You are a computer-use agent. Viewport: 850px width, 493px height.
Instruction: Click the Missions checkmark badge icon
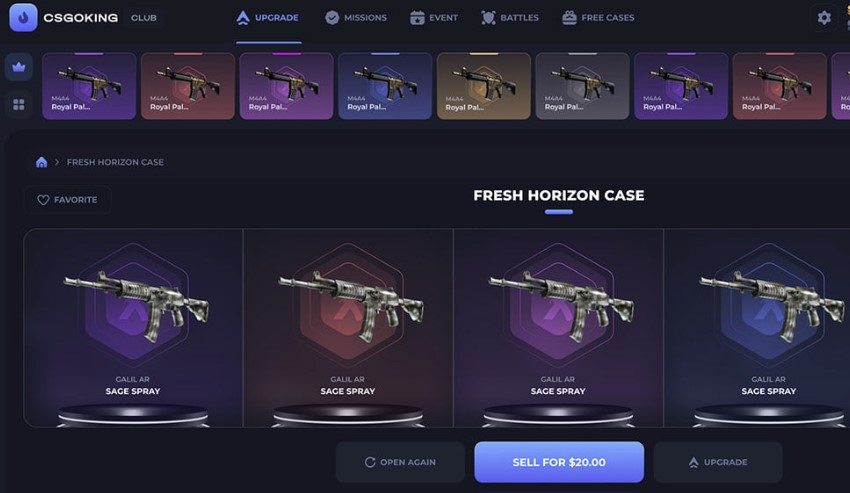point(332,18)
